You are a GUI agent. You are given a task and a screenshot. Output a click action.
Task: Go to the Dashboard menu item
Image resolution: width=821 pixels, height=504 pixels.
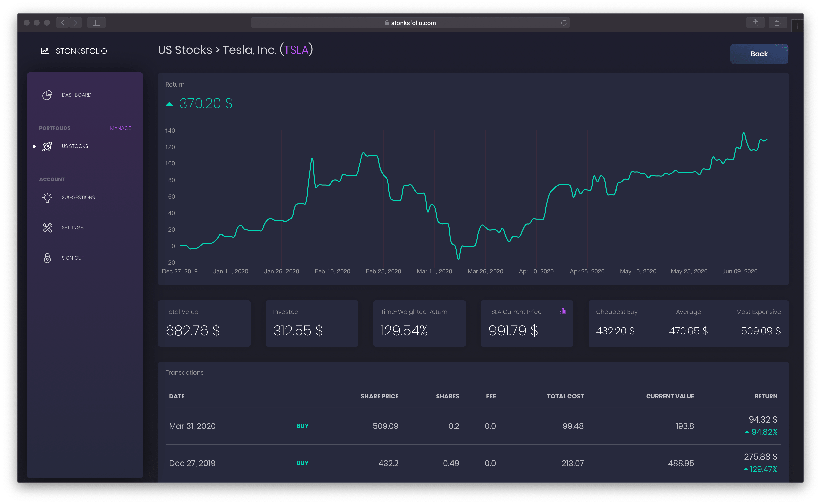pos(76,95)
